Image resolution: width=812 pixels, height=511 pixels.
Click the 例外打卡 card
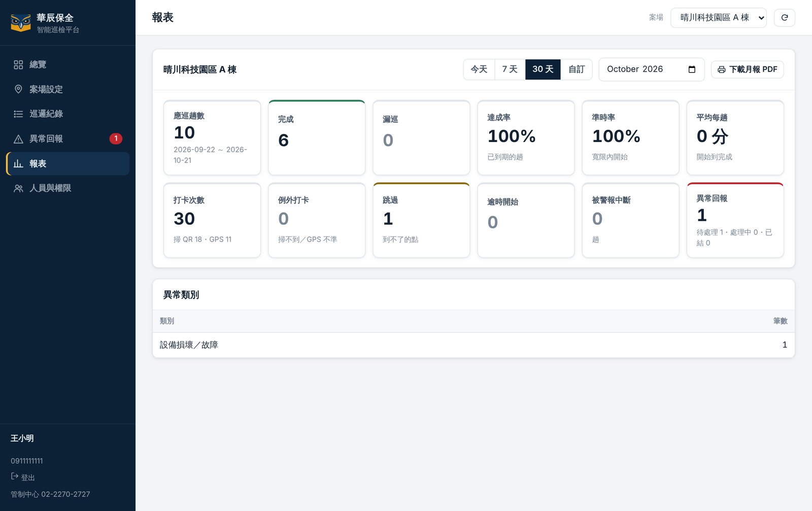317,220
